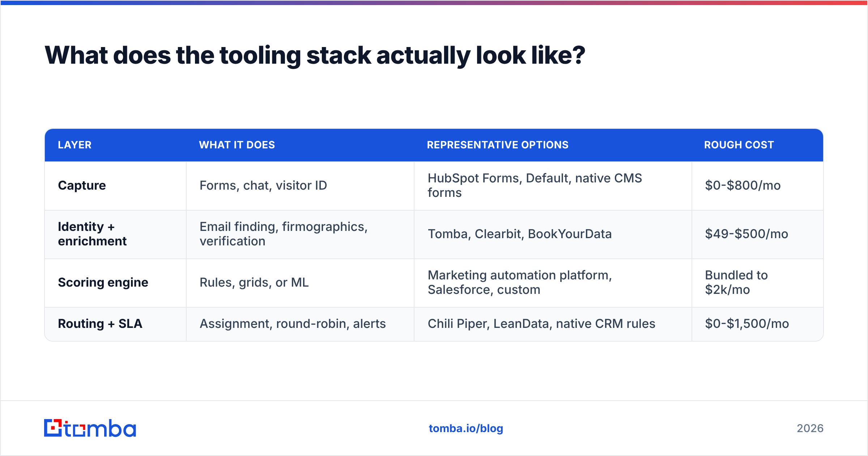
Task: Select the REPRESENTATIVE OPTIONS column header
Action: pos(553,145)
